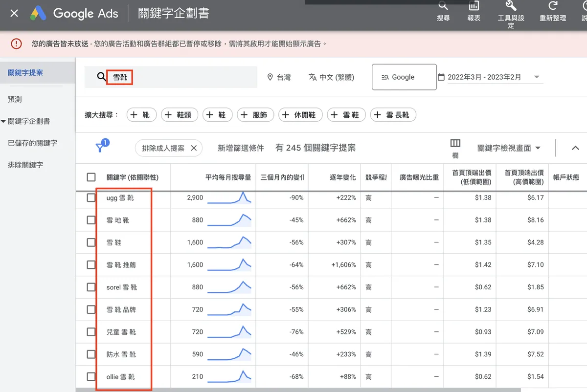587x392 pixels.
Task: Open 排除關鍵字 in the sidebar
Action: point(25,165)
